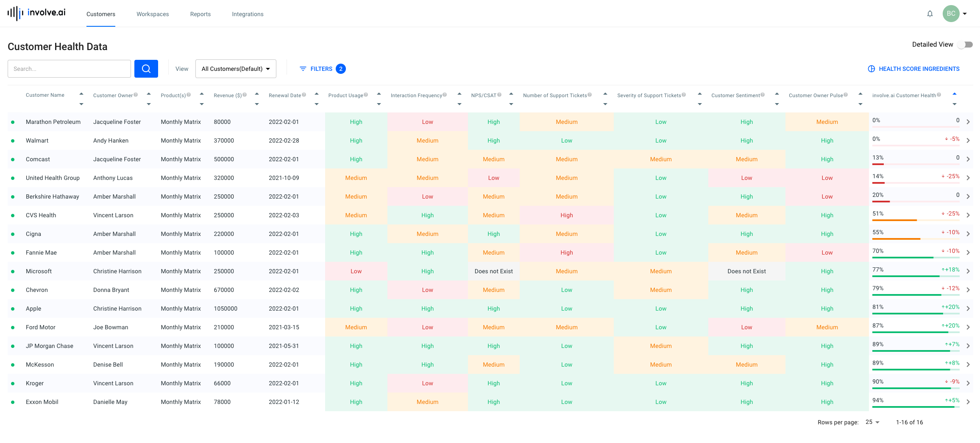Show info tooltip for Severity of Support Tickets
980x443 pixels.
coord(684,95)
